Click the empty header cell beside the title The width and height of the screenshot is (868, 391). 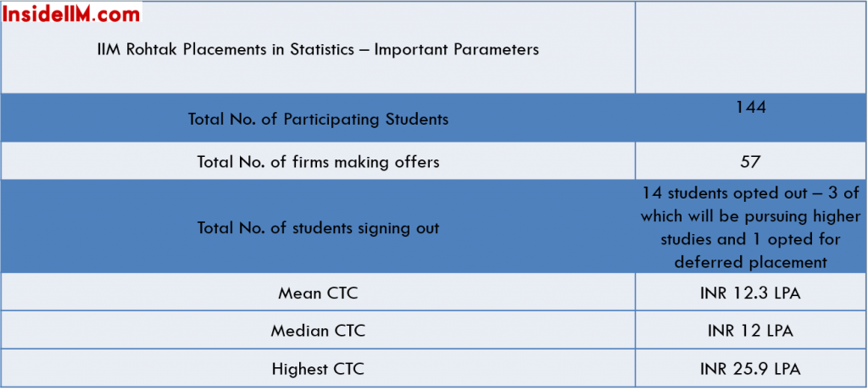pyautogui.click(x=751, y=47)
